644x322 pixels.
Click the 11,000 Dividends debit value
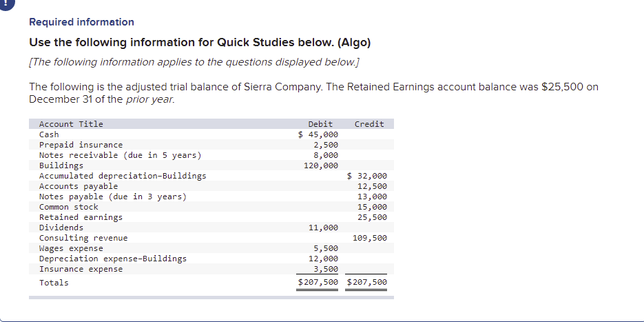click(323, 228)
